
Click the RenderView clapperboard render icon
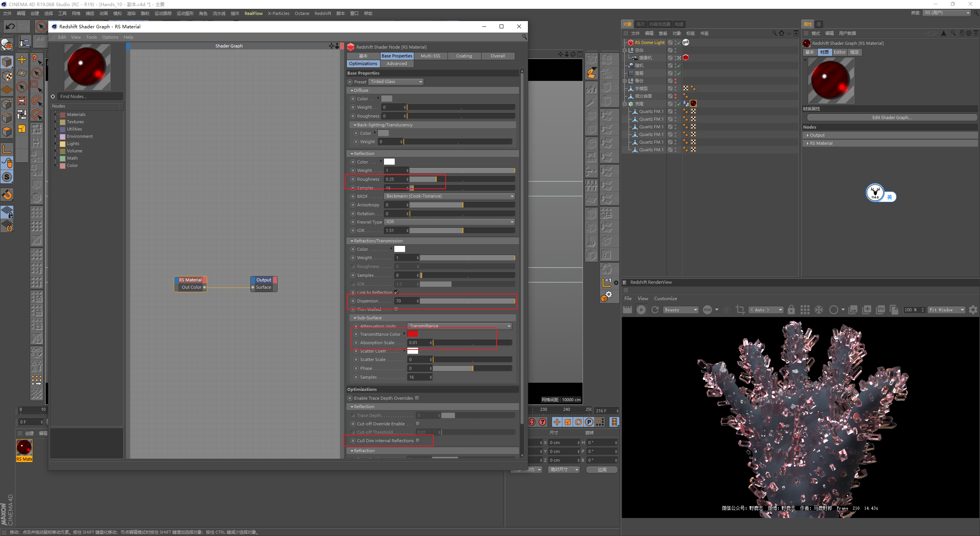coord(627,310)
